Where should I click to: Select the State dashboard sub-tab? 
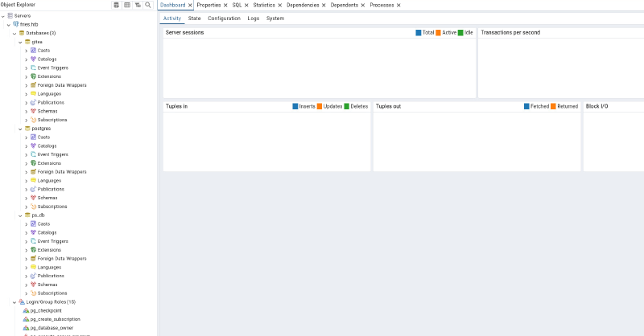pos(194,18)
